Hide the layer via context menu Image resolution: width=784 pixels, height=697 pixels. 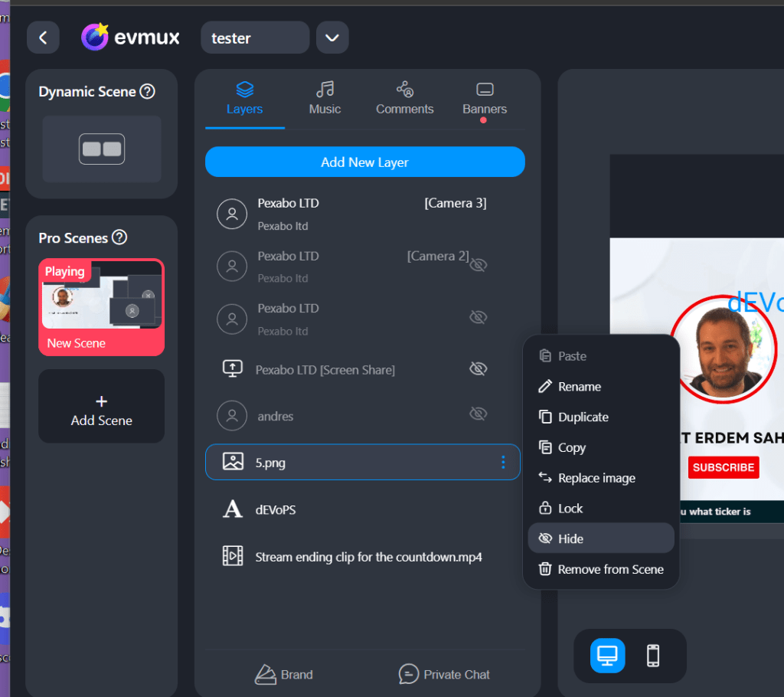(x=601, y=538)
